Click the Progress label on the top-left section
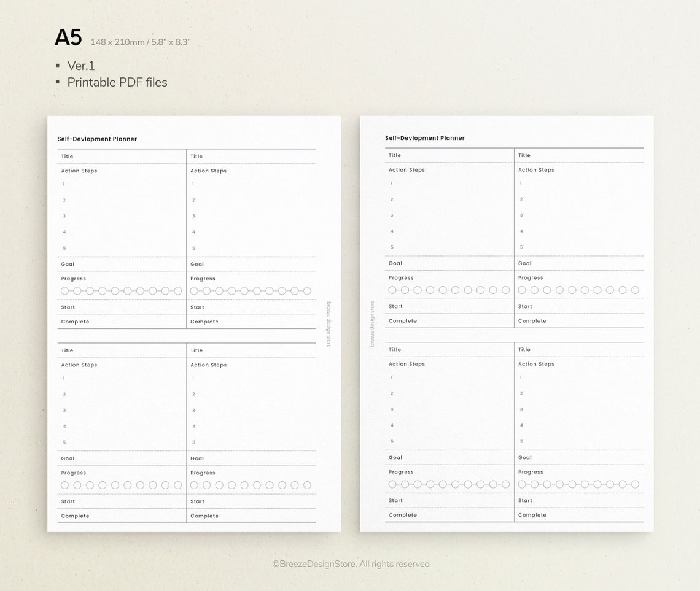Image resolution: width=700 pixels, height=591 pixels. (x=73, y=279)
